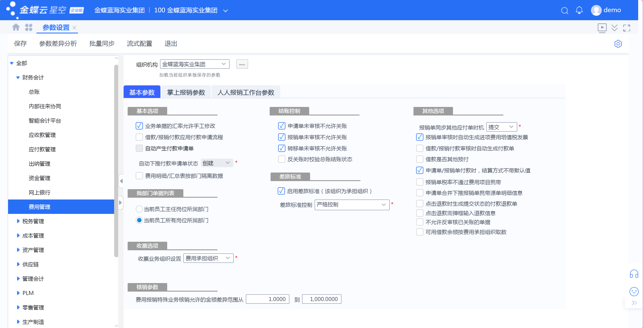Switch to 基本参数 tab
The height and width of the screenshot is (328, 644).
142,92
